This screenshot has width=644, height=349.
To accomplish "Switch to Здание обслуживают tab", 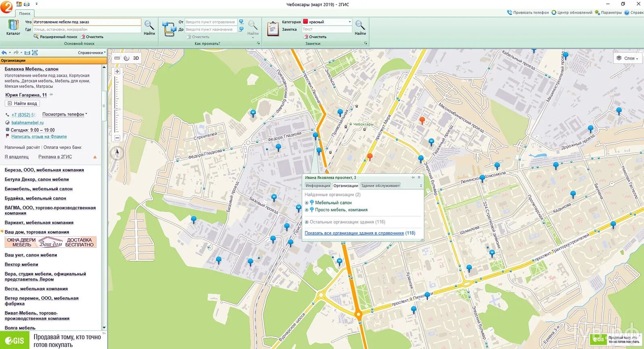I will tap(380, 186).
